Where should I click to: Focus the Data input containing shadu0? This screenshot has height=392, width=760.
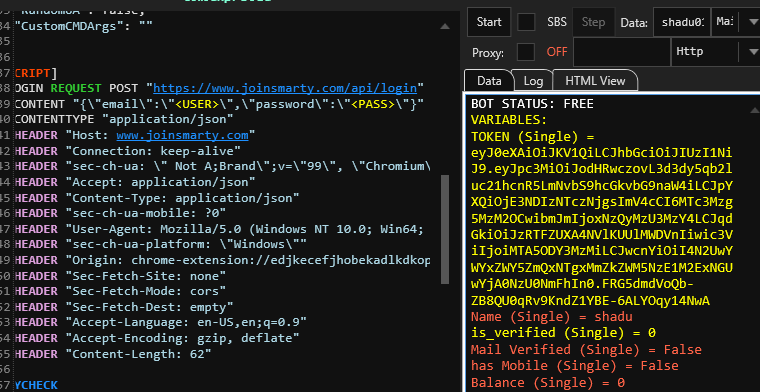681,22
